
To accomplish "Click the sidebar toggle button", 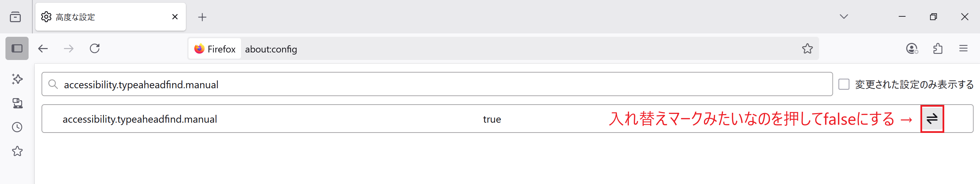I will tap(17, 48).
